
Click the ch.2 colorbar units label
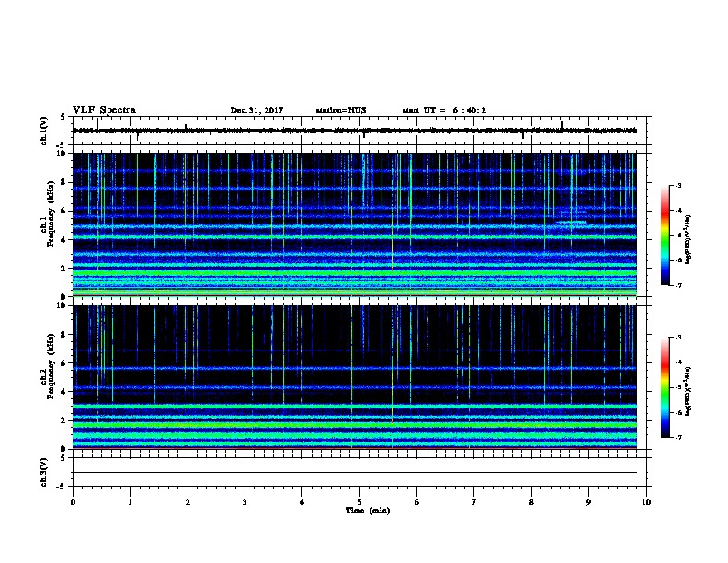[x=688, y=391]
